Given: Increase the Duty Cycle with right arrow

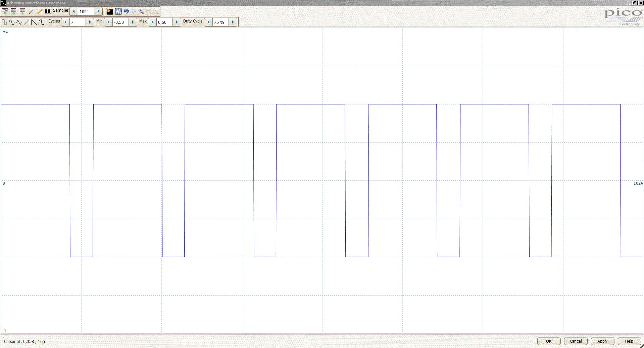Looking at the screenshot, I should tap(233, 22).
